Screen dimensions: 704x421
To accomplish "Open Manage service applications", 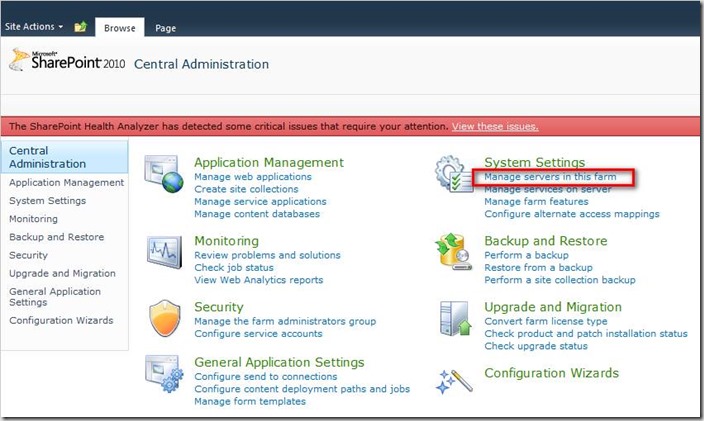I will 260,202.
